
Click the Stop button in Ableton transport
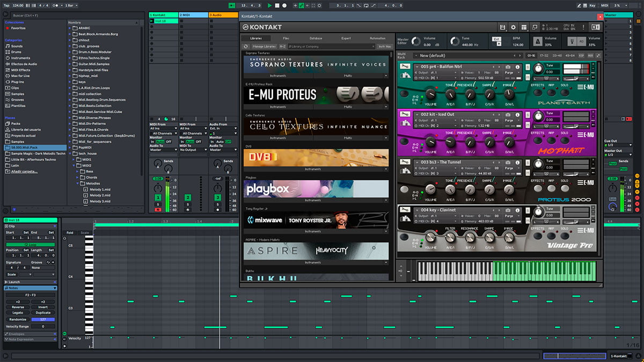click(x=277, y=5)
